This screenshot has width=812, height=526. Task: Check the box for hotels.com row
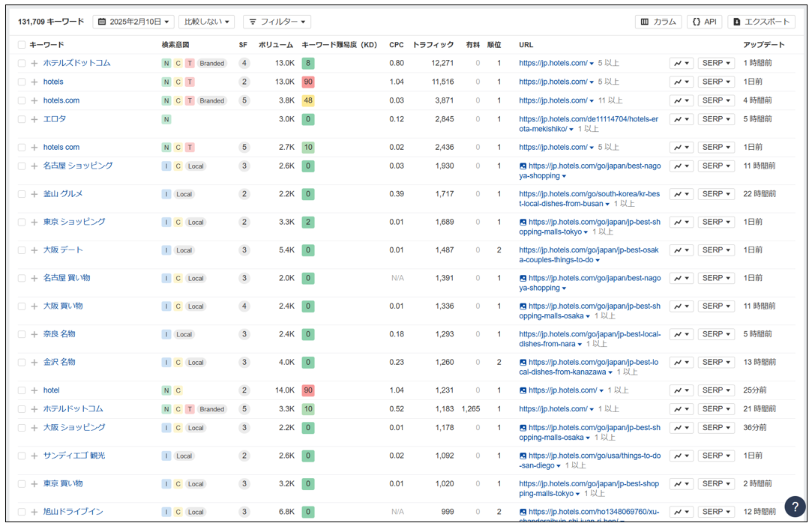pos(22,100)
